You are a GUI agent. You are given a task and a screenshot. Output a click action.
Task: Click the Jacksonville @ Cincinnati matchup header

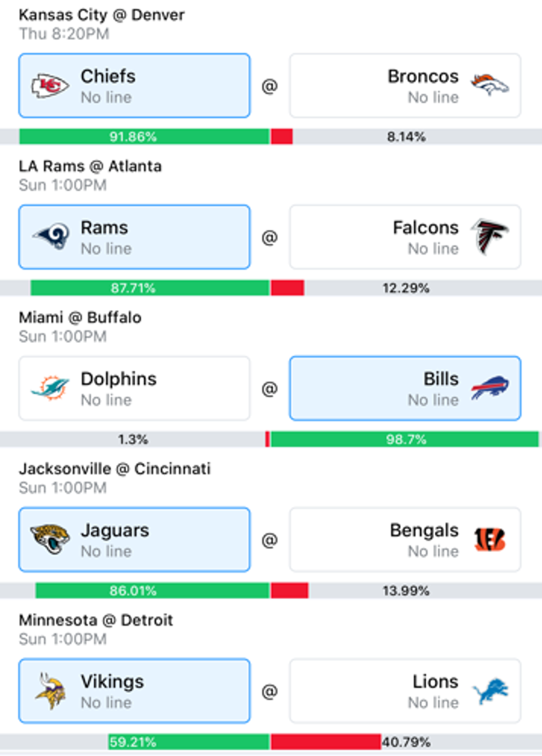click(x=115, y=469)
